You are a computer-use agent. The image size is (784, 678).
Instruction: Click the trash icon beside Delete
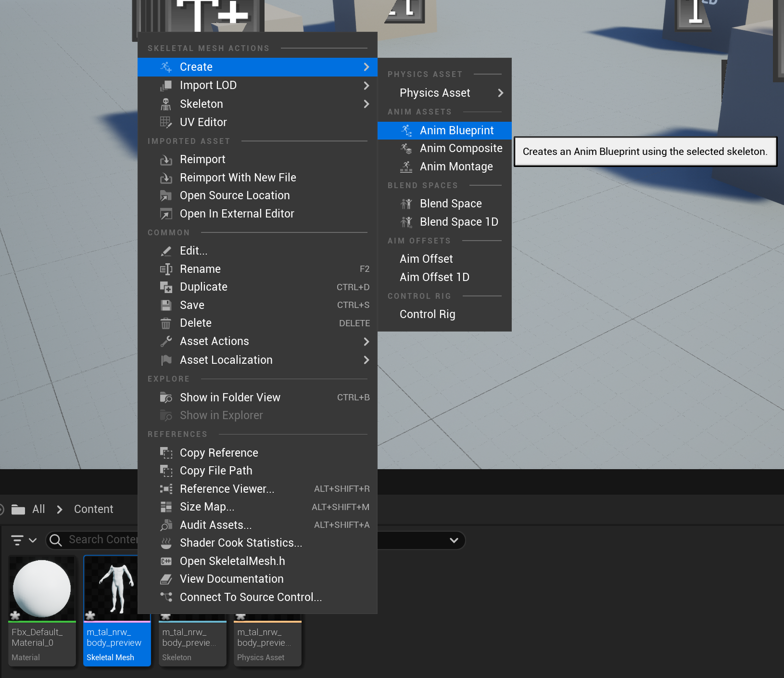pyautogui.click(x=165, y=323)
